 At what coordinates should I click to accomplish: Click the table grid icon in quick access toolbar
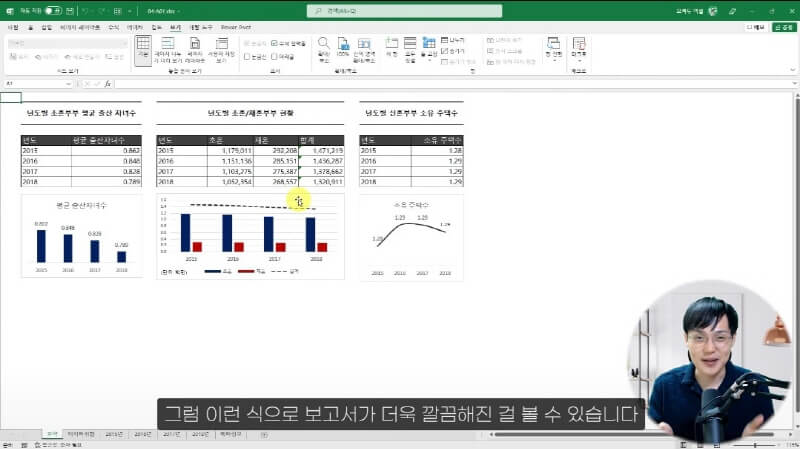tap(118, 11)
